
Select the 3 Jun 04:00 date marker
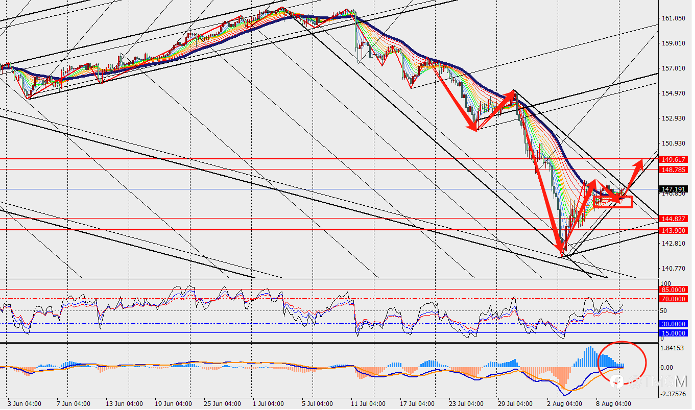24,404
